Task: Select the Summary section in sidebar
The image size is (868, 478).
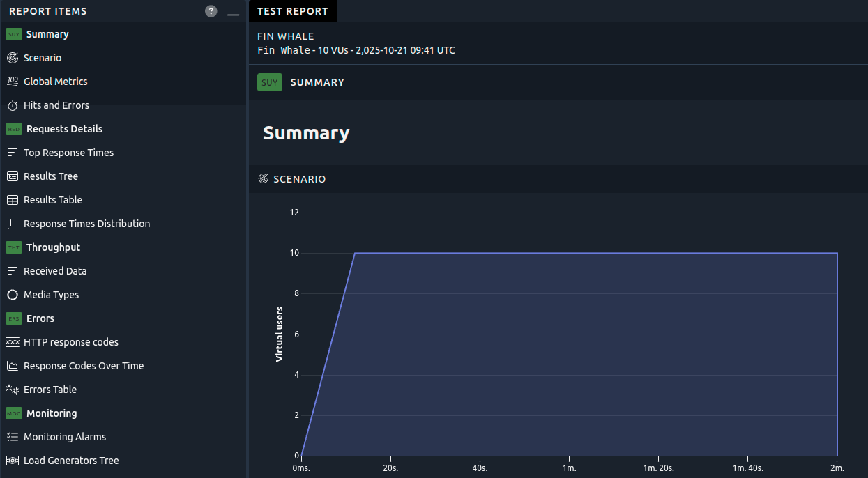Action: click(x=47, y=34)
